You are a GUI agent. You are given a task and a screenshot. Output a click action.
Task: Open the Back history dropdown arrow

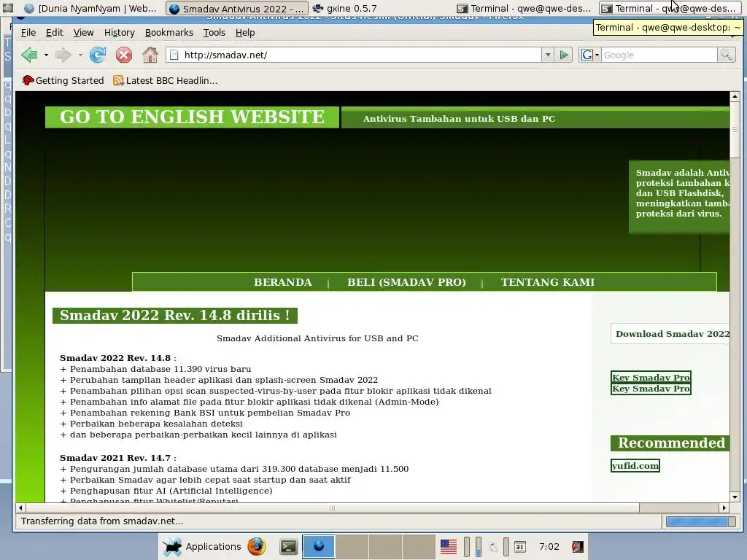pos(46,55)
